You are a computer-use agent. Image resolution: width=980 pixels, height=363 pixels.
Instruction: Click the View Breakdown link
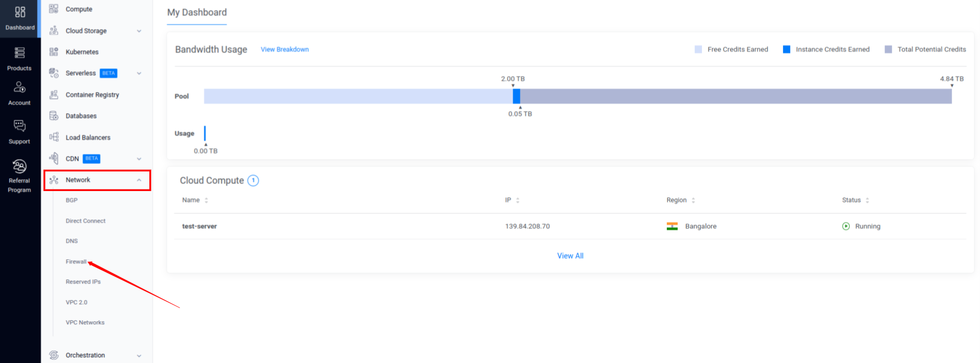coord(284,49)
